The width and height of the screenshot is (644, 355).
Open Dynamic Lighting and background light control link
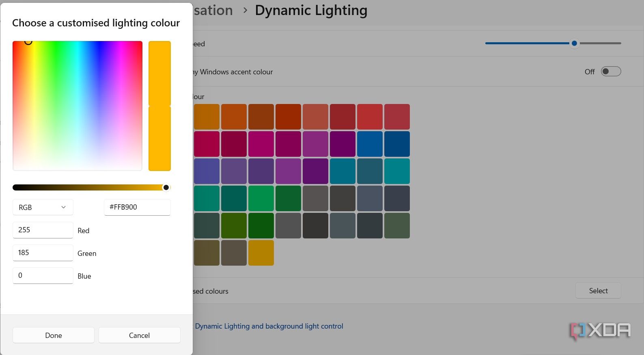coord(269,326)
